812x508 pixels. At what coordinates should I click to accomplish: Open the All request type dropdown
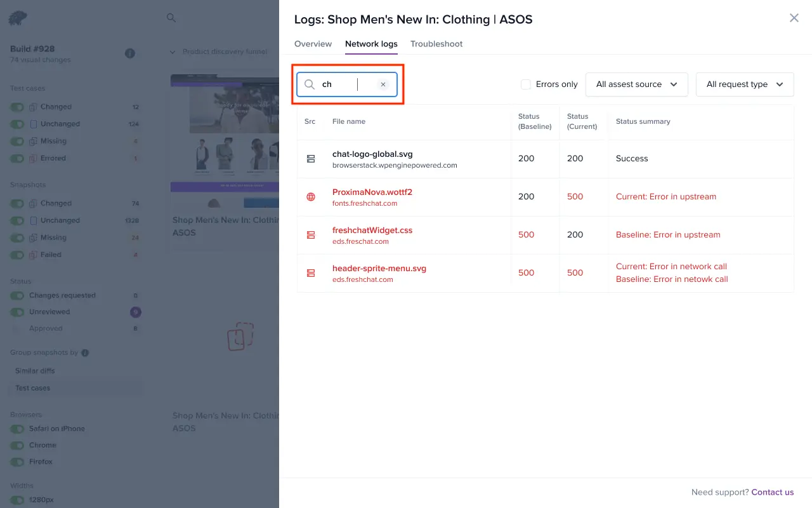[x=744, y=84]
